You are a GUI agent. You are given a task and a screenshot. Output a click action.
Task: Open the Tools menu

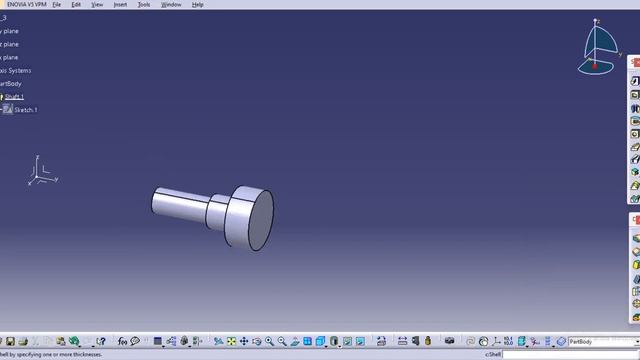(144, 4)
